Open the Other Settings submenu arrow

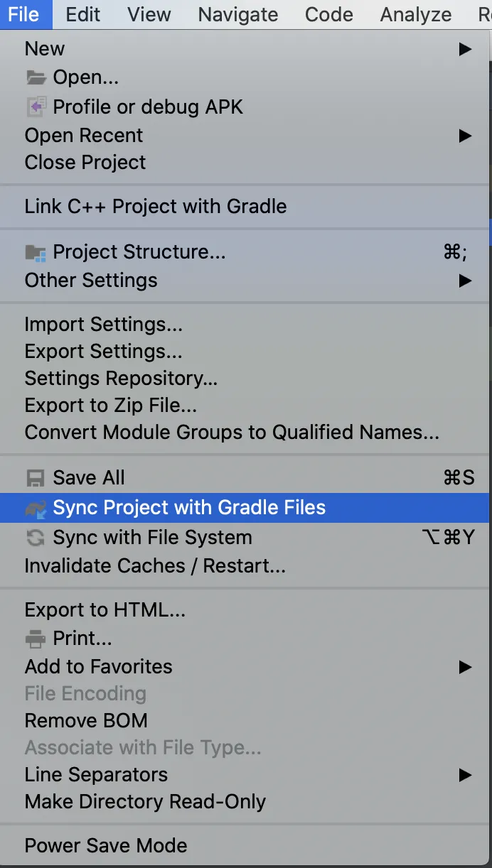coord(465,281)
